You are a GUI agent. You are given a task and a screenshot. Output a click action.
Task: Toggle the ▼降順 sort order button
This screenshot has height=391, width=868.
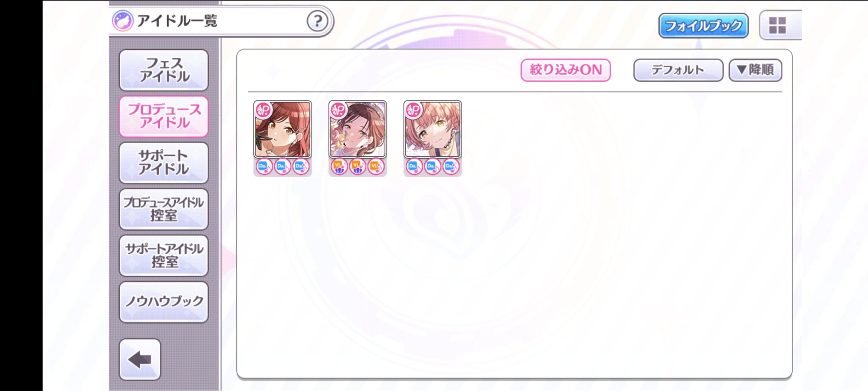(x=755, y=70)
